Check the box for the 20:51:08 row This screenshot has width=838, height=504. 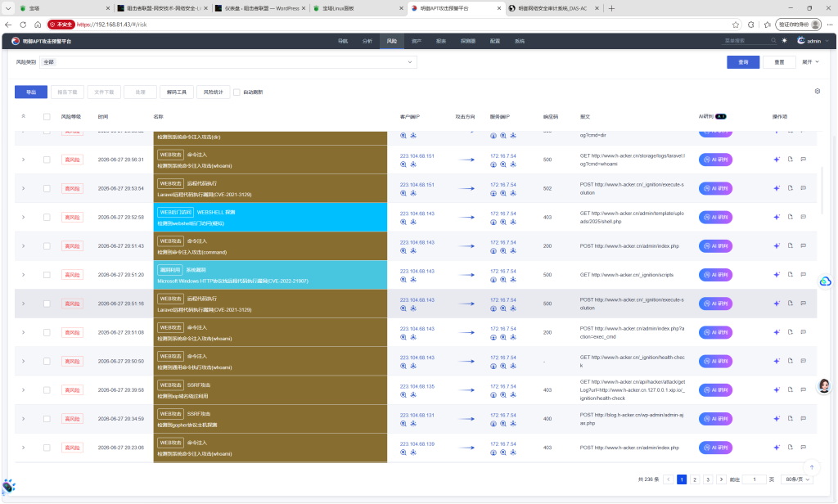[x=47, y=332]
